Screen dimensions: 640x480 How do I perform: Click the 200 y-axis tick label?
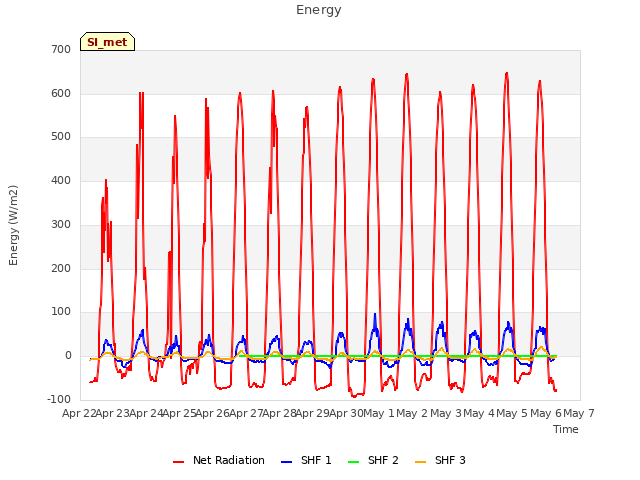point(61,268)
